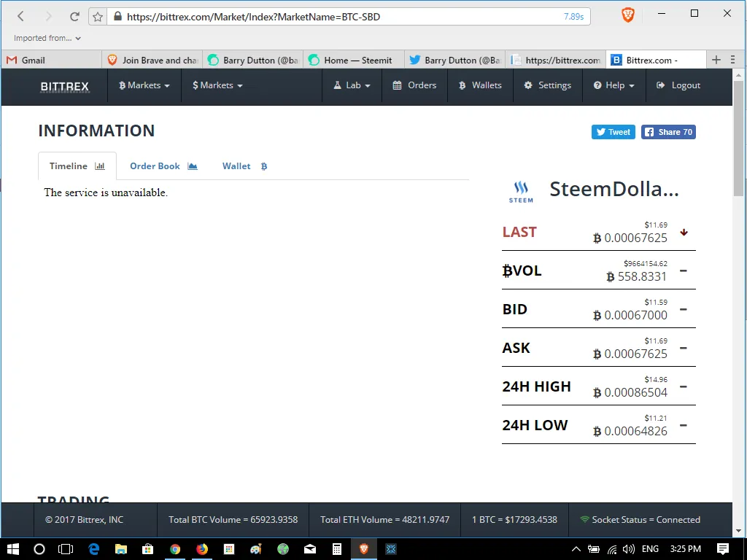Click Logout in the navigation bar
Image resolution: width=747 pixels, height=560 pixels.
tap(678, 85)
